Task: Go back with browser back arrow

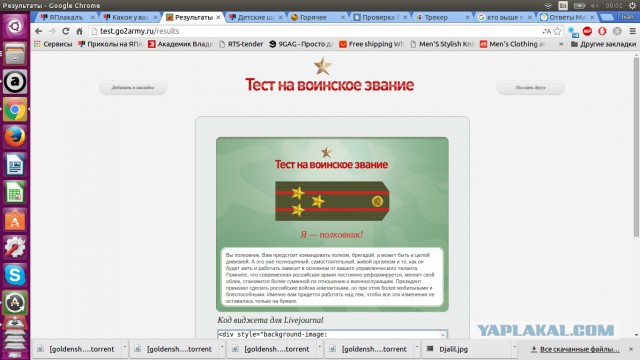Action: 38,31
